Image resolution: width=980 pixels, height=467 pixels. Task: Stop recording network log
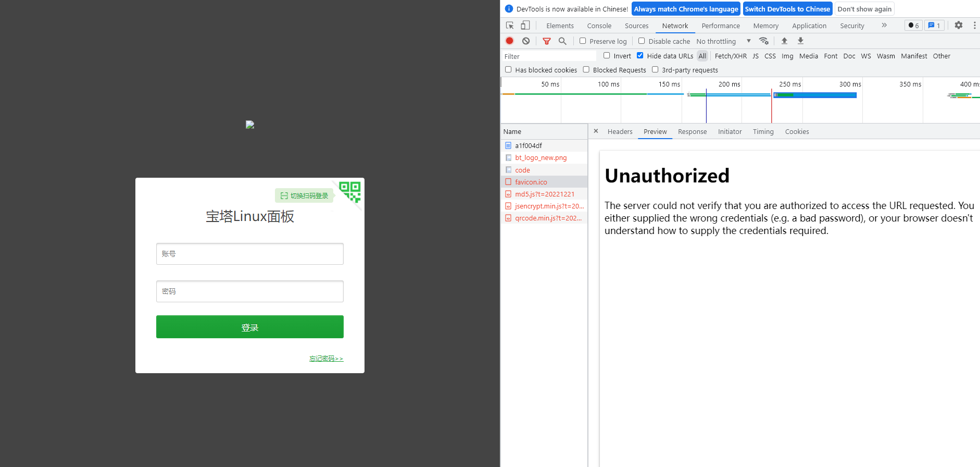point(510,41)
